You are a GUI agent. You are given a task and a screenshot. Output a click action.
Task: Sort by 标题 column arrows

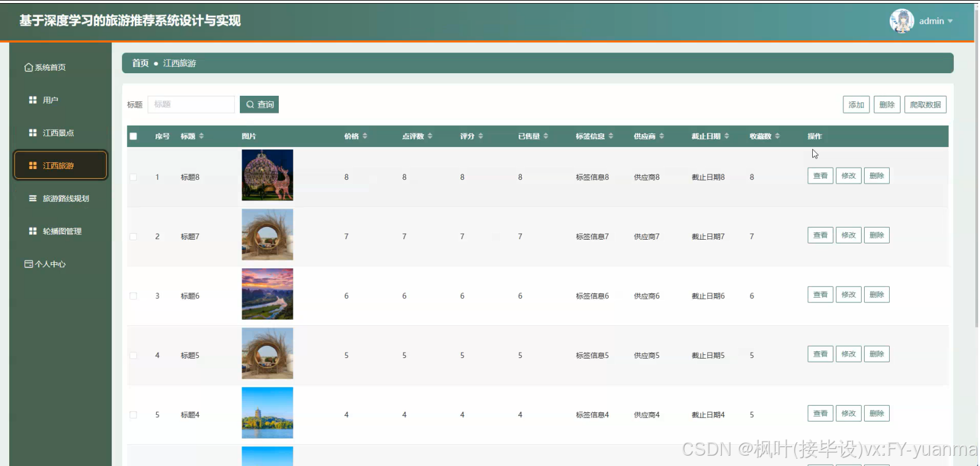(201, 136)
